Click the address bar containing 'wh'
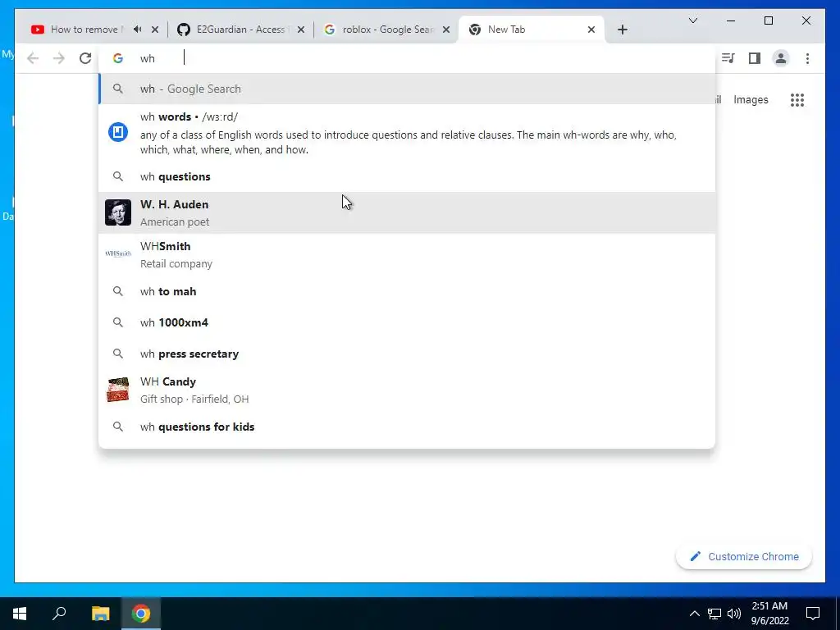Image resolution: width=840 pixels, height=630 pixels. click(x=407, y=58)
